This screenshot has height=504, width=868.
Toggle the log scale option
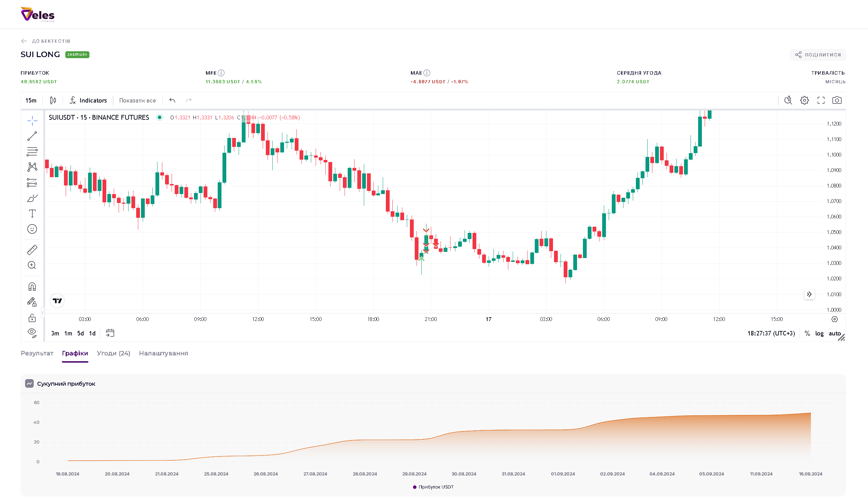click(x=819, y=333)
